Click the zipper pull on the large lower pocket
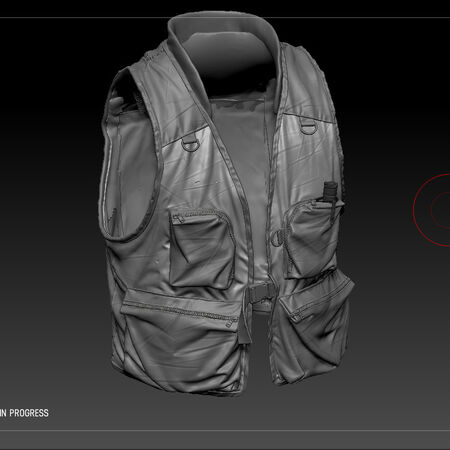The height and width of the screenshot is (450, 450). (231, 322)
